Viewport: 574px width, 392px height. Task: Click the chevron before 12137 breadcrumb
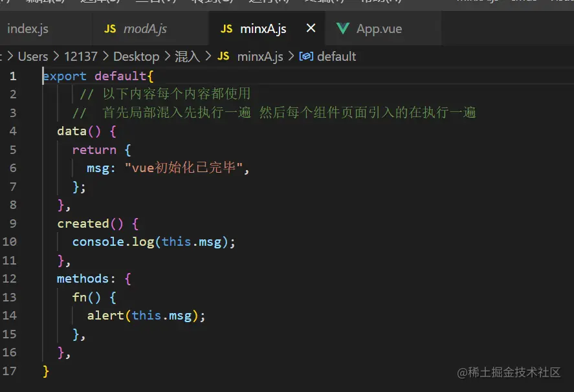pyautogui.click(x=56, y=56)
